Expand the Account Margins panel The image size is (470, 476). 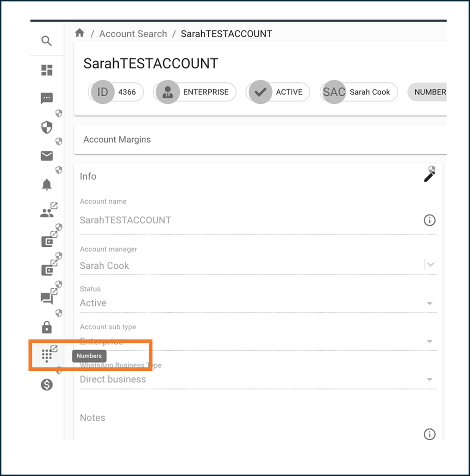pyautogui.click(x=260, y=140)
